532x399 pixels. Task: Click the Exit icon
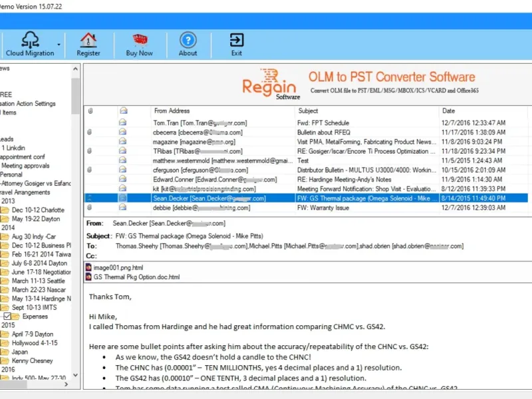tap(237, 40)
